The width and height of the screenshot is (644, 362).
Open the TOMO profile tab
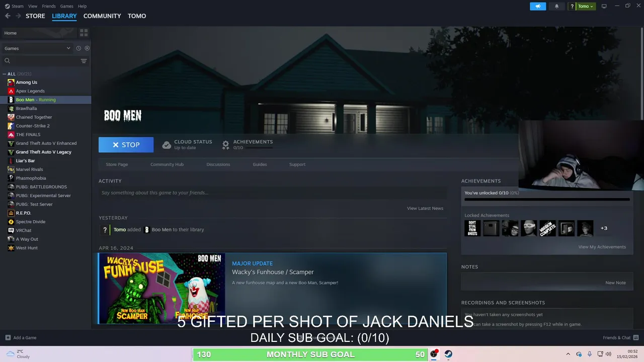click(x=137, y=16)
